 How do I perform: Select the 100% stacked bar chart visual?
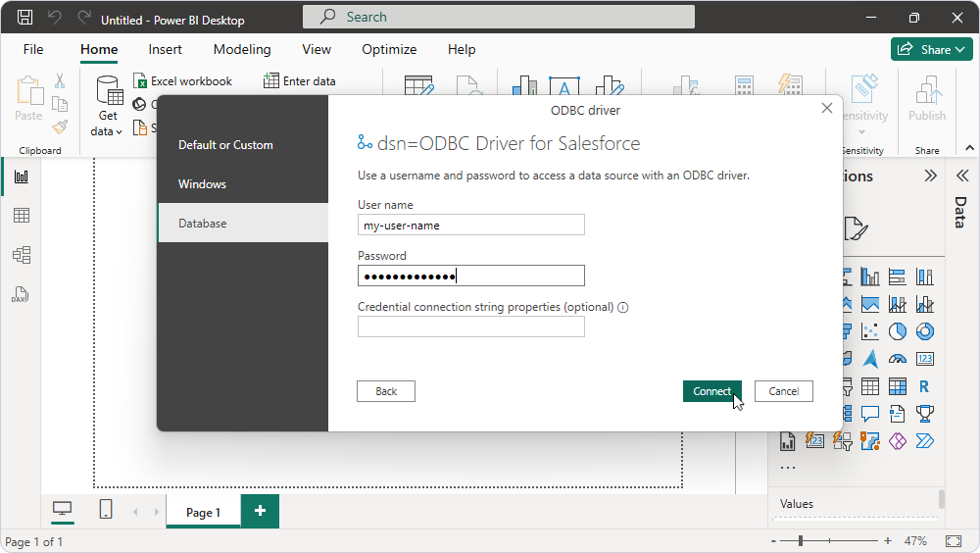(898, 276)
